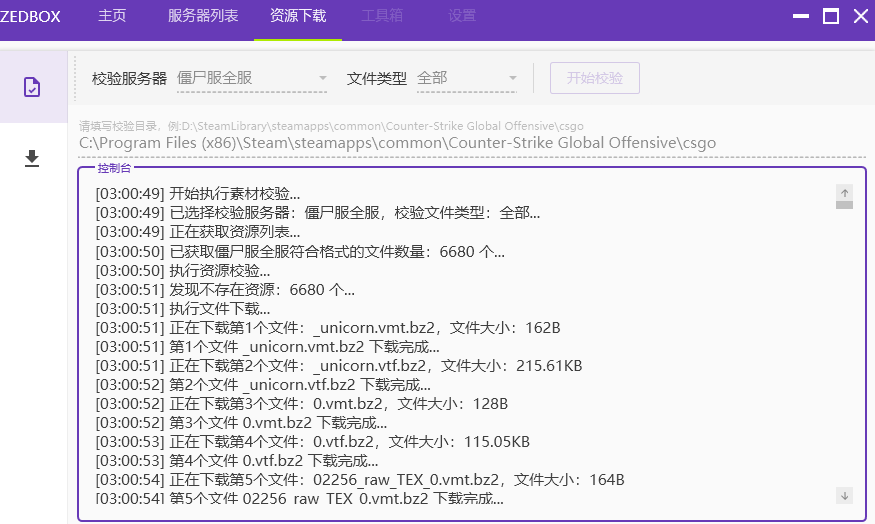Click log line 执行文件下载
This screenshot has width=875, height=524.
click(x=183, y=309)
